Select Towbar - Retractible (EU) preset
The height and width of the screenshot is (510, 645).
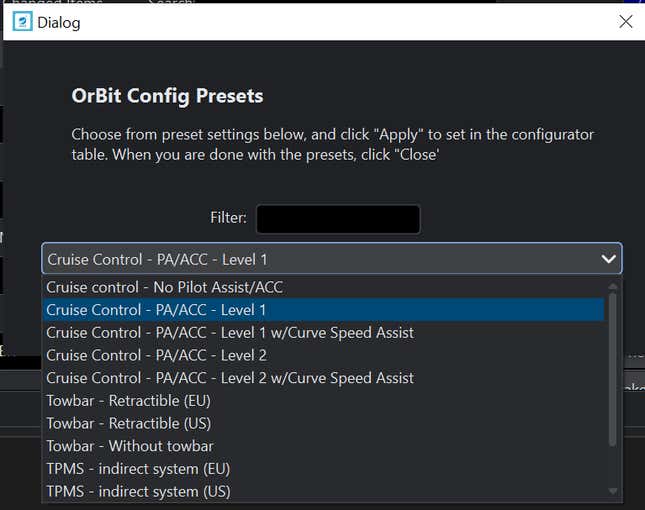tap(128, 401)
